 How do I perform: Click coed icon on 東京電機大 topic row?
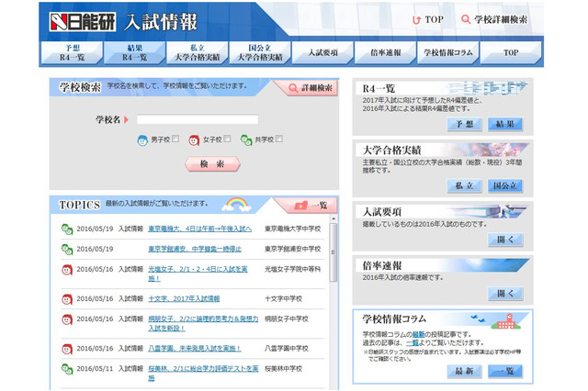click(x=67, y=229)
